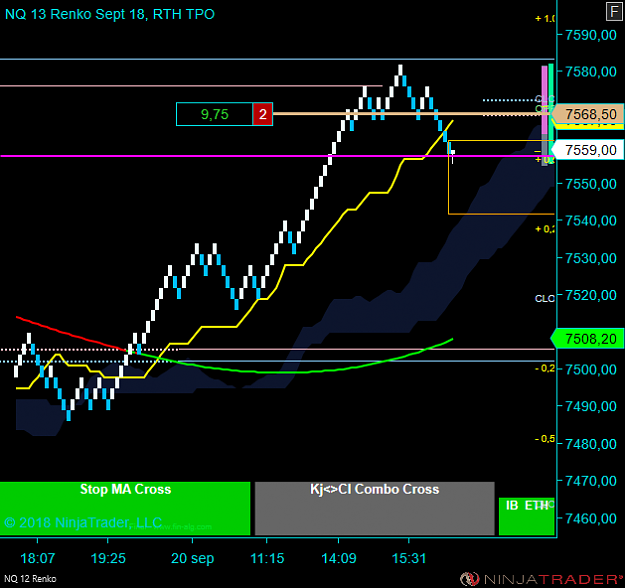Click the 7559,00 current price marker
The height and width of the screenshot is (588, 625).
(588, 150)
